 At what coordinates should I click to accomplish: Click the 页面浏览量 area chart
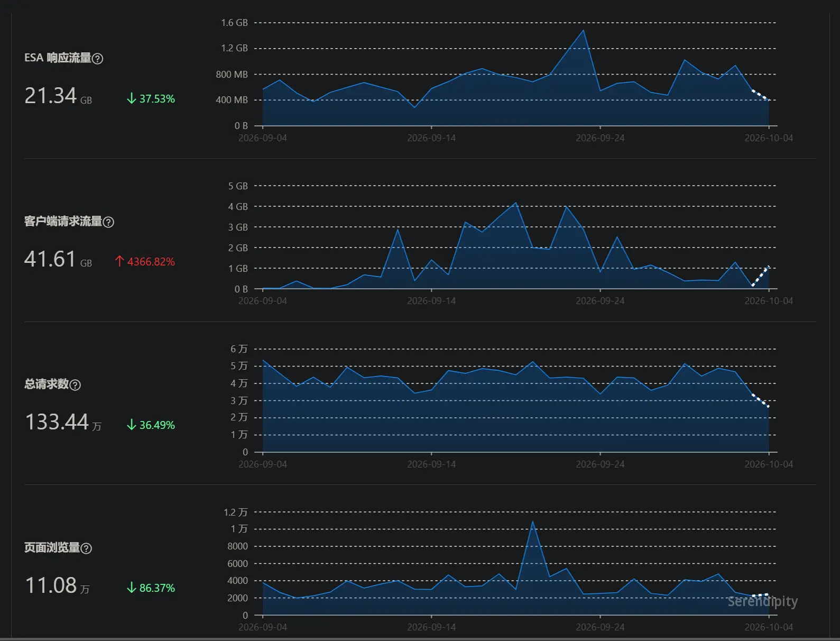515,564
